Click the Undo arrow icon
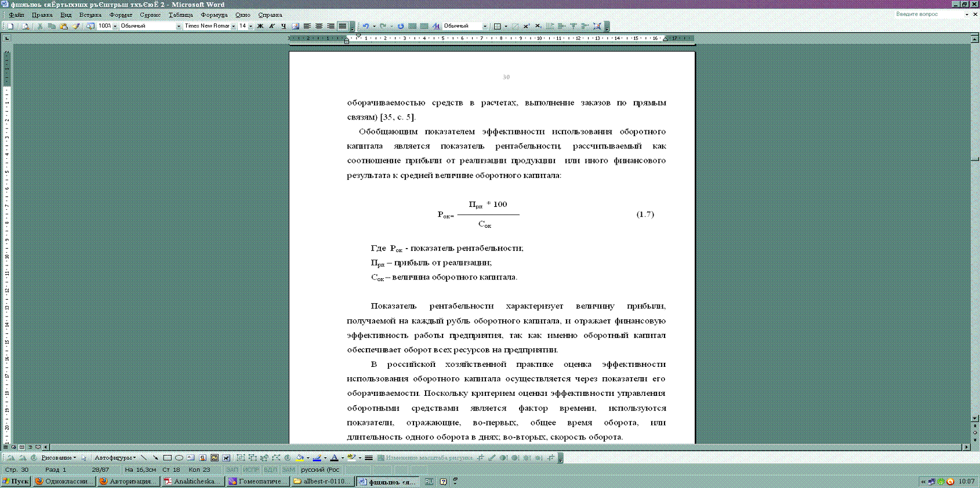The image size is (980, 488). [x=365, y=26]
